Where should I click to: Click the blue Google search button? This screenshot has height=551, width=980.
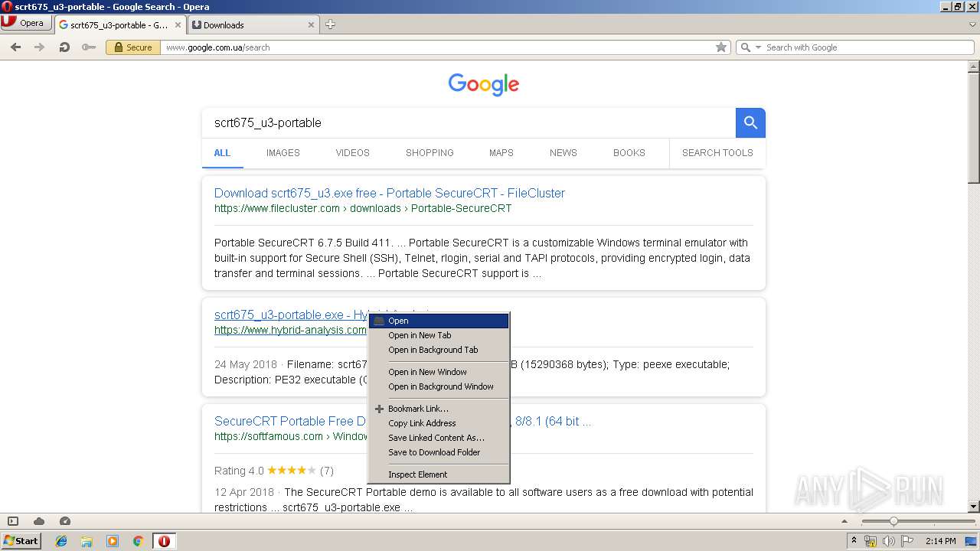(750, 122)
